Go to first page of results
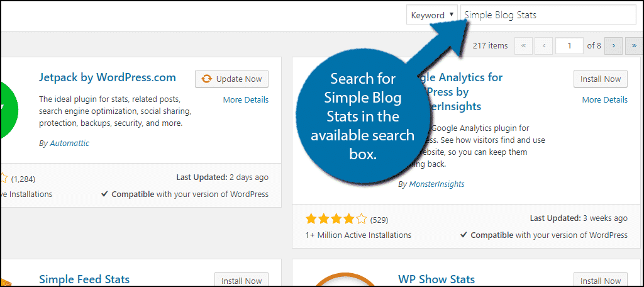The height and width of the screenshot is (287, 644). 523,46
